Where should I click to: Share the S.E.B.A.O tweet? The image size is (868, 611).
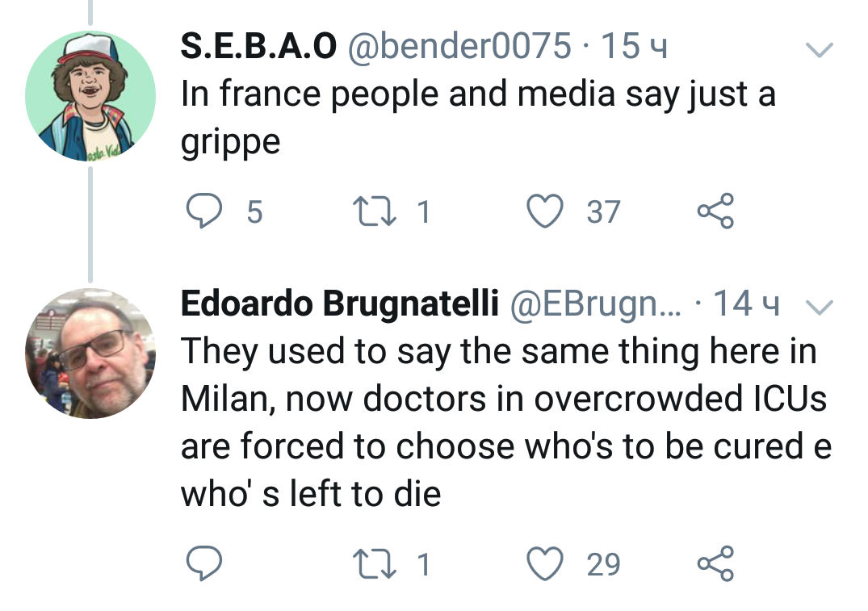[715, 211]
